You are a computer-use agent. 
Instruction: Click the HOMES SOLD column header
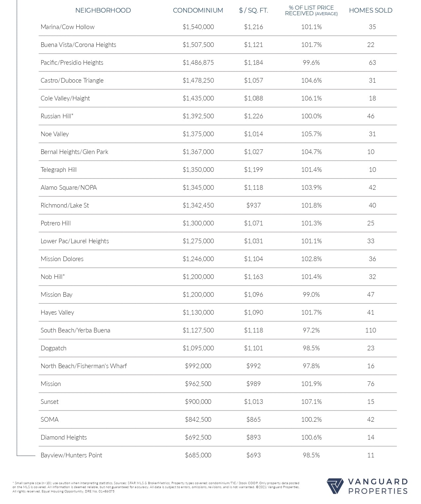click(370, 10)
